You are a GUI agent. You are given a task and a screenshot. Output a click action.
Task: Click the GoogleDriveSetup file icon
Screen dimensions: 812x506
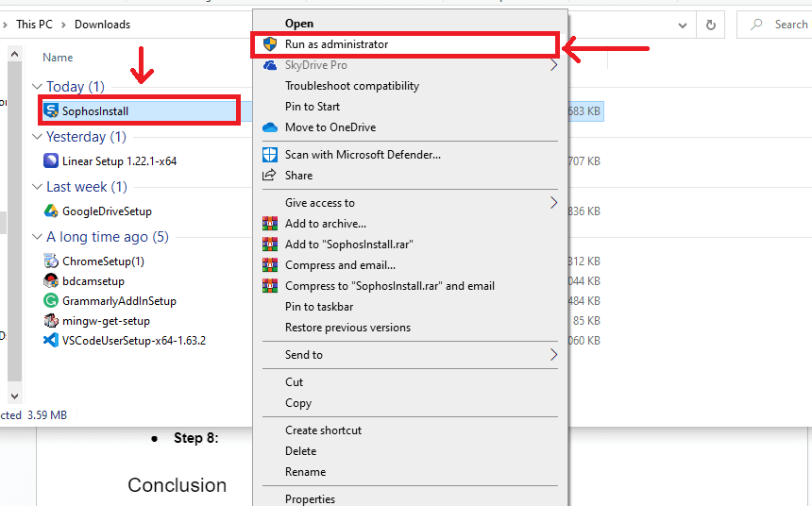click(51, 211)
